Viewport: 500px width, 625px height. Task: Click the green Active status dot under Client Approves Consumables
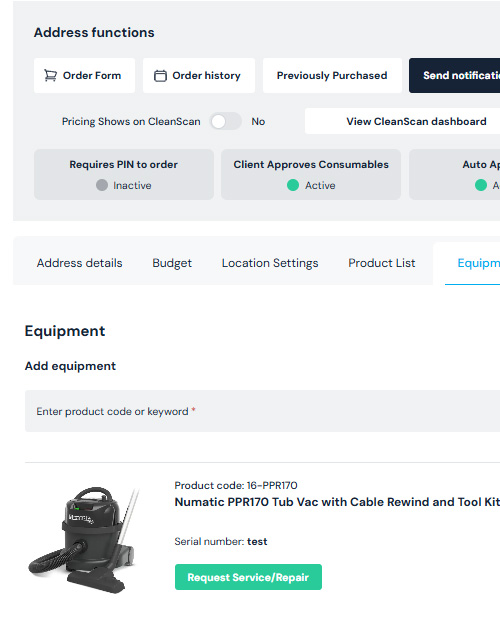click(x=293, y=185)
